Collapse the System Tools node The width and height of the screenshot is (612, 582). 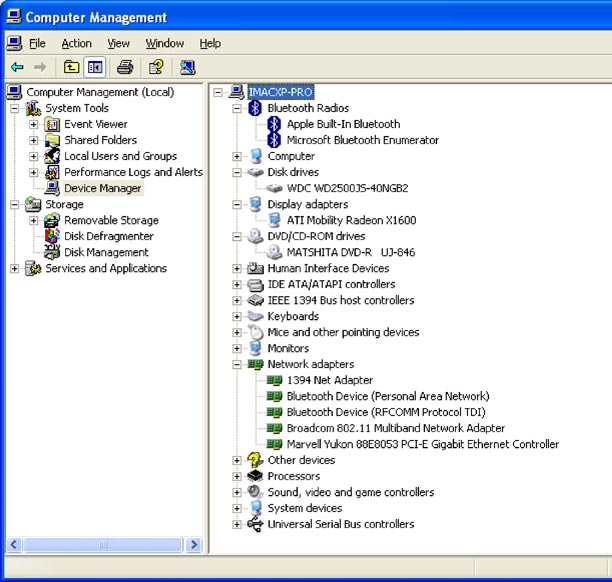click(x=15, y=109)
